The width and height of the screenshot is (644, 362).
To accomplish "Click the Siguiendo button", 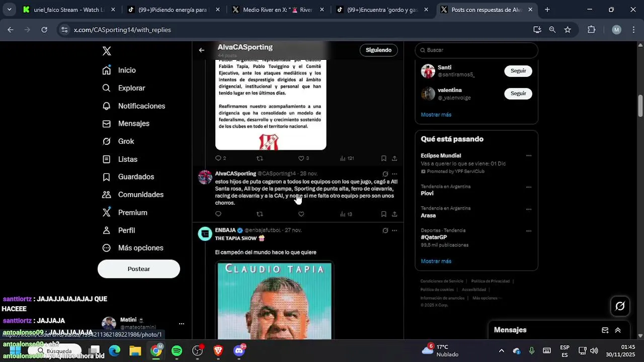I will click(x=378, y=50).
